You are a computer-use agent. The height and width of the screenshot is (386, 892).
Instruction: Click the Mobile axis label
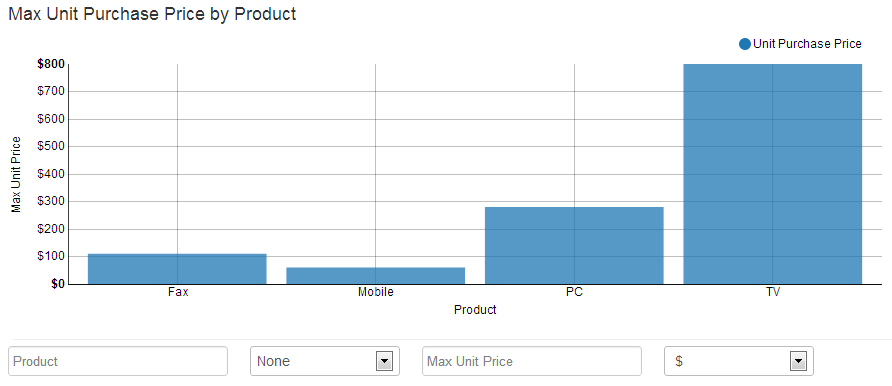(375, 293)
